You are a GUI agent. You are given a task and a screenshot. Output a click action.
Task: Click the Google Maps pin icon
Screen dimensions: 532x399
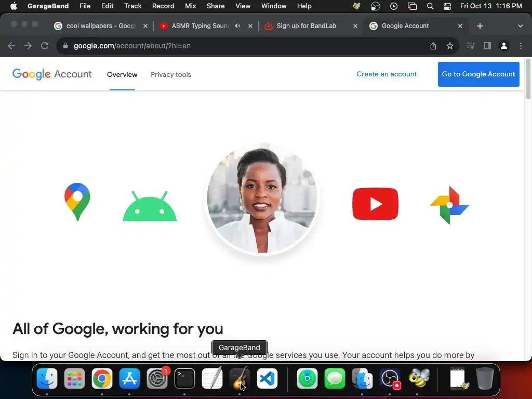(x=77, y=202)
